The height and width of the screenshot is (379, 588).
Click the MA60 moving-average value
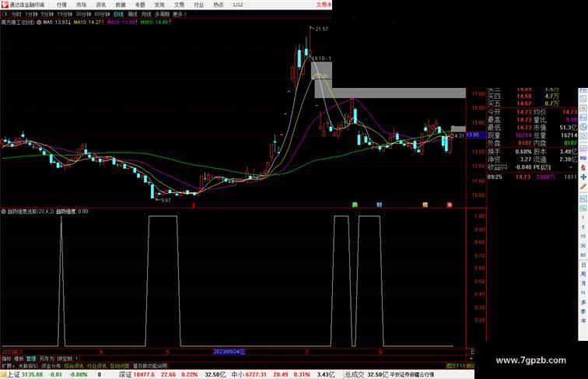156,23
